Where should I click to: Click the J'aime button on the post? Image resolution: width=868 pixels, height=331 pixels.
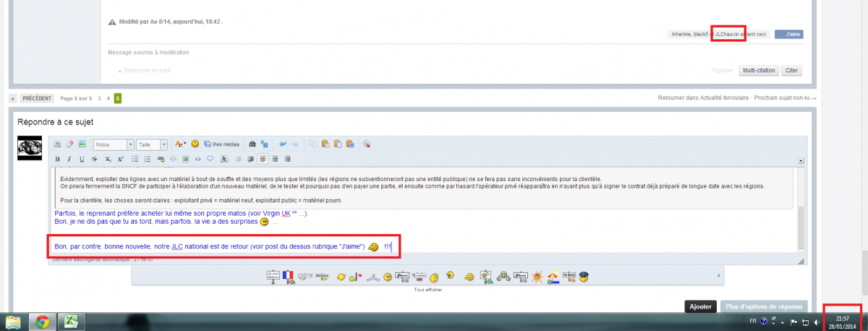coord(788,34)
